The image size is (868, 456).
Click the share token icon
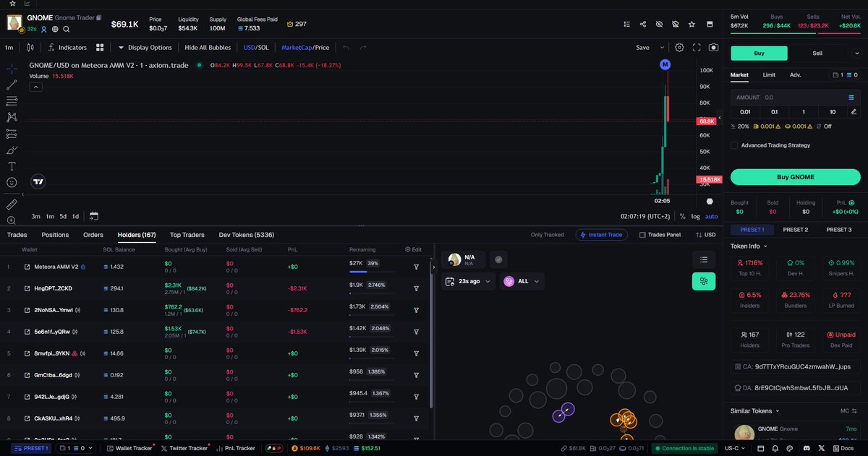(643, 24)
